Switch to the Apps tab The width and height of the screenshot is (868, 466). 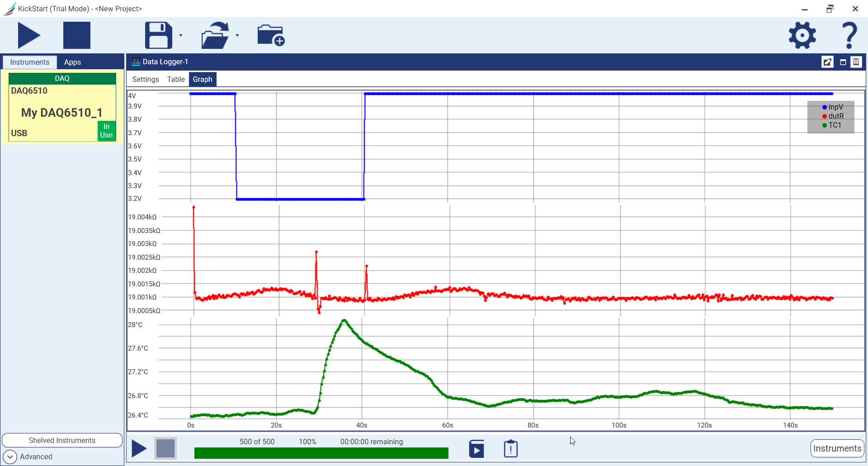pyautogui.click(x=72, y=62)
